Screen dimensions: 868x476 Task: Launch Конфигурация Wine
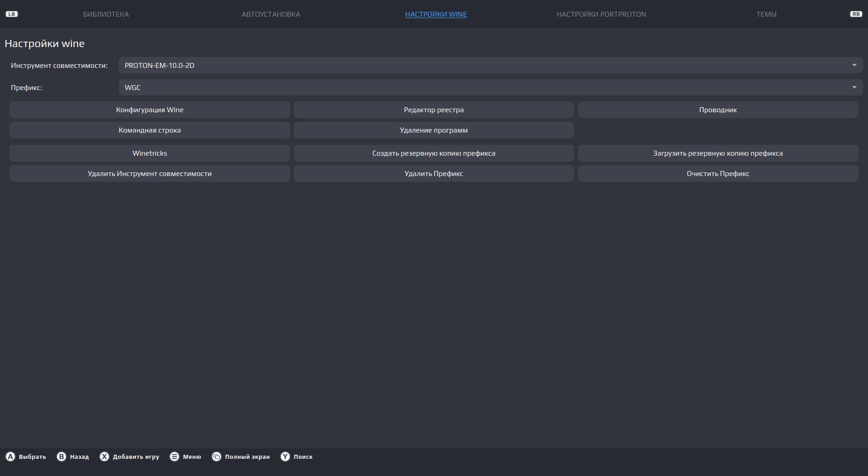coord(150,110)
